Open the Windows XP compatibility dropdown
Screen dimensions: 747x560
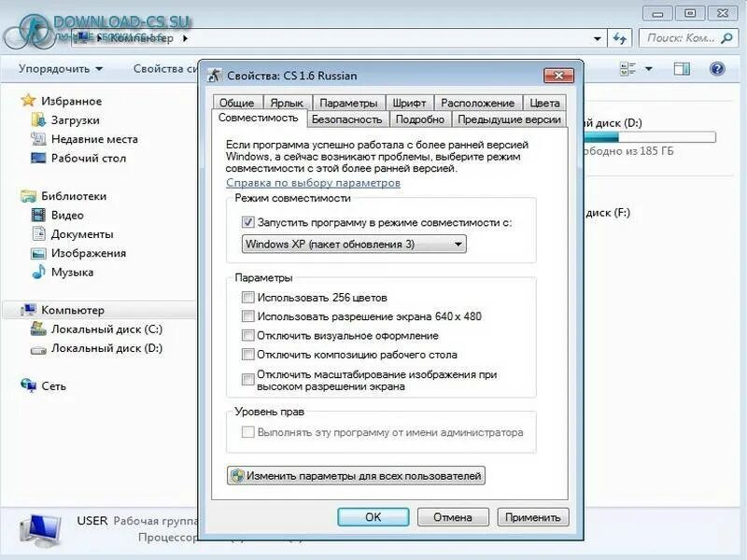(354, 245)
